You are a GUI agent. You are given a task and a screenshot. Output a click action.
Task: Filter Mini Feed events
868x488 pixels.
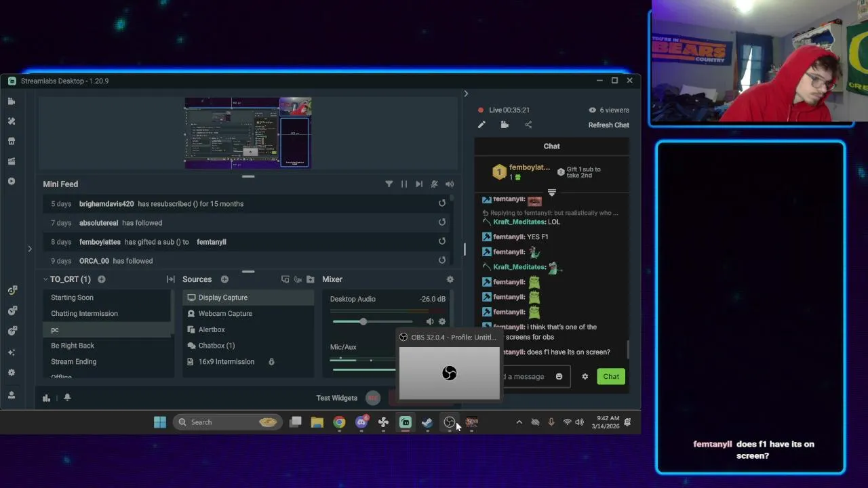pos(389,184)
